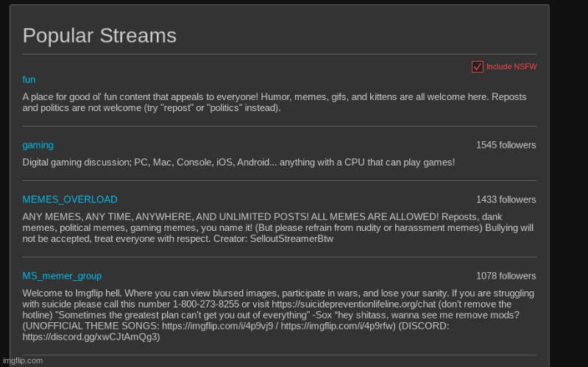Toggle the Include NSFW checkbox
588x367 pixels.
pos(477,67)
